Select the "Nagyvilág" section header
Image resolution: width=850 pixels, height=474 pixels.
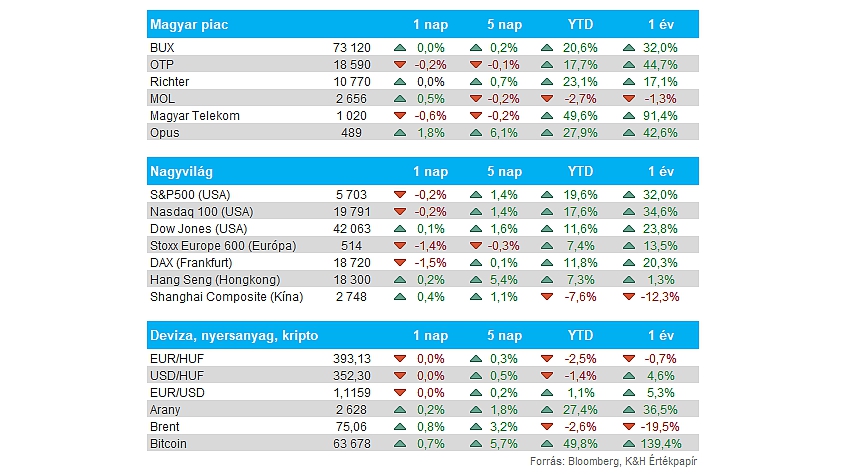coord(182,171)
